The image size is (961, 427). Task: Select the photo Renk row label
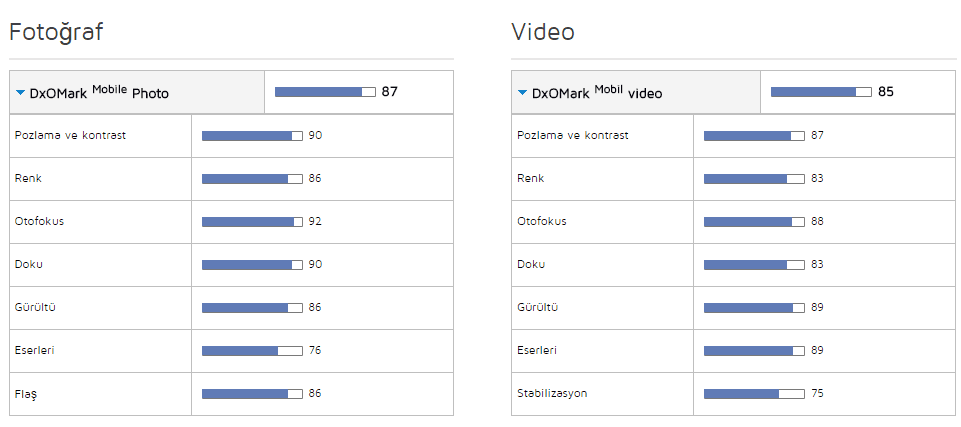28,178
